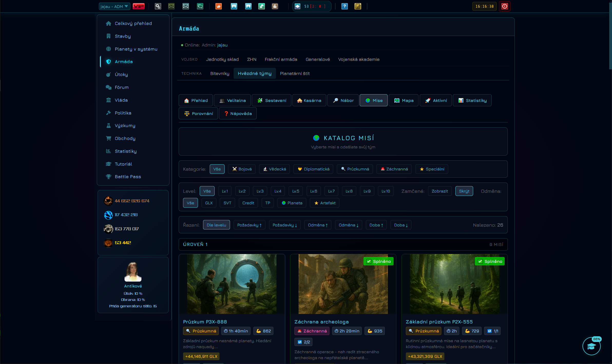Click the brown bar chart icon in the top bar
This screenshot has height=364, width=612.
[x=275, y=6]
